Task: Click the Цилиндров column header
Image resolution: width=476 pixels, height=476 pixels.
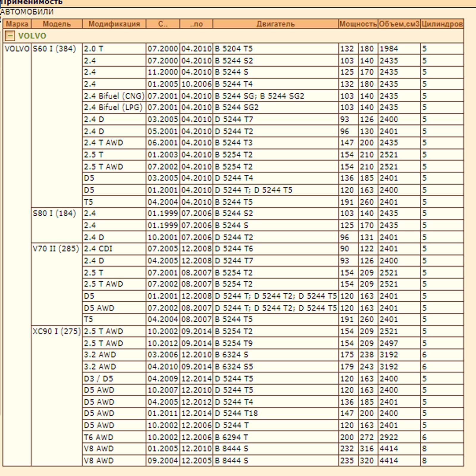Action: click(x=442, y=24)
